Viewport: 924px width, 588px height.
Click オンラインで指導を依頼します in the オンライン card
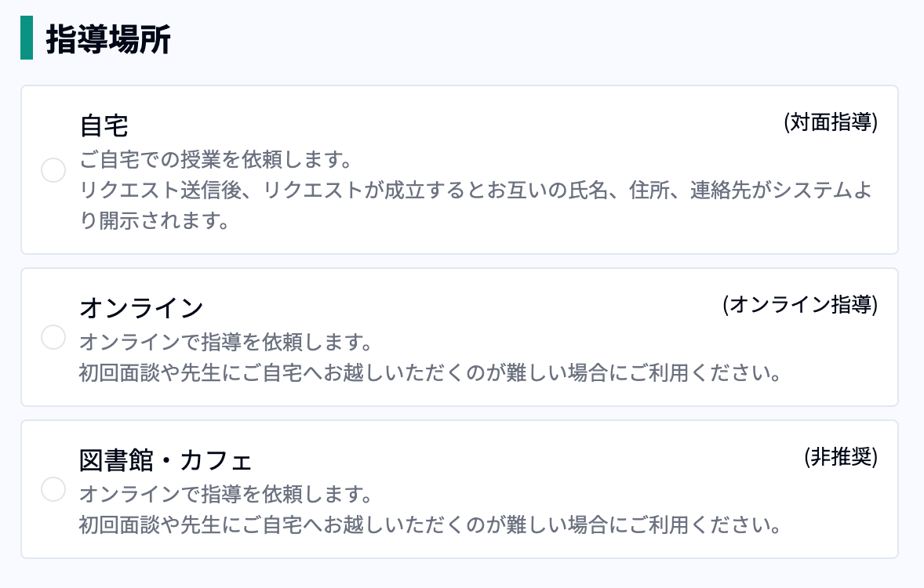point(224,343)
